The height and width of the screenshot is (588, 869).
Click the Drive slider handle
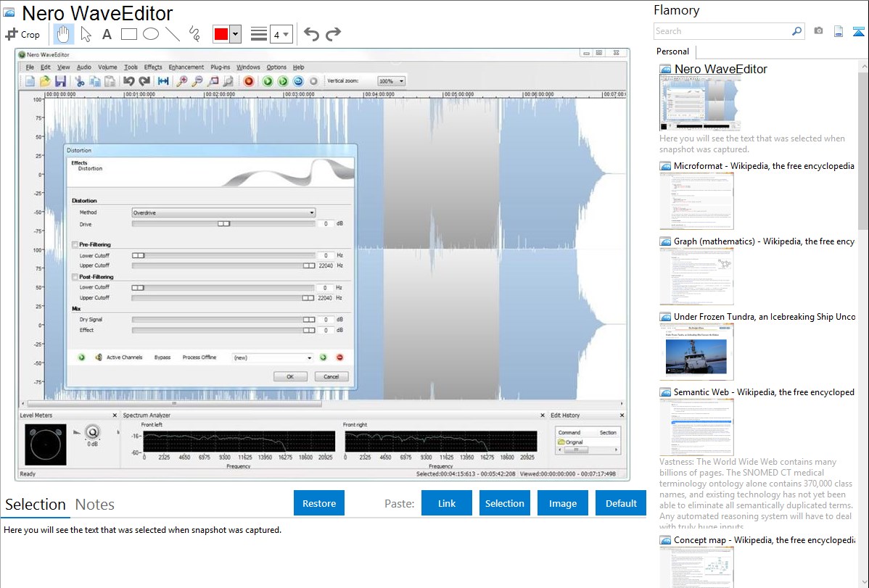223,224
